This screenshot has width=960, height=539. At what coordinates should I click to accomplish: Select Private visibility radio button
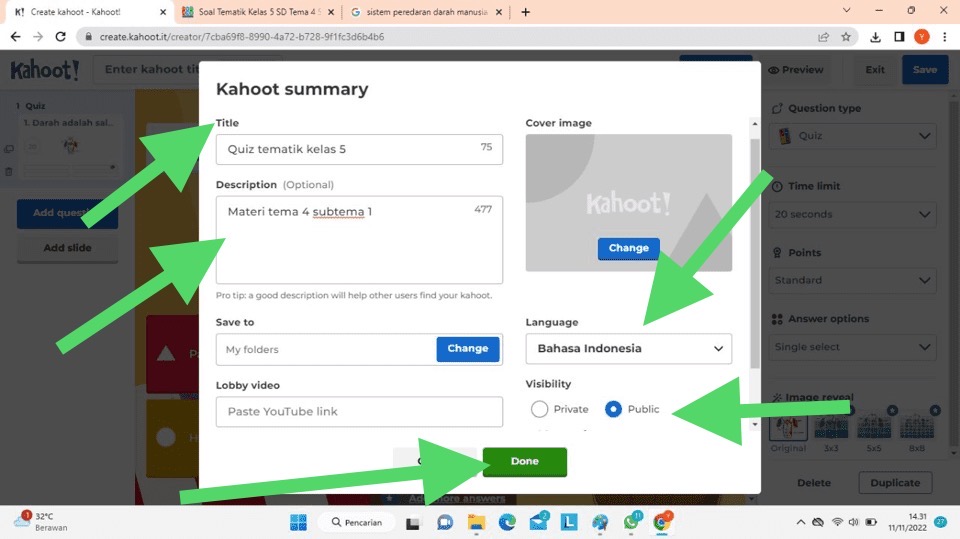(x=539, y=409)
